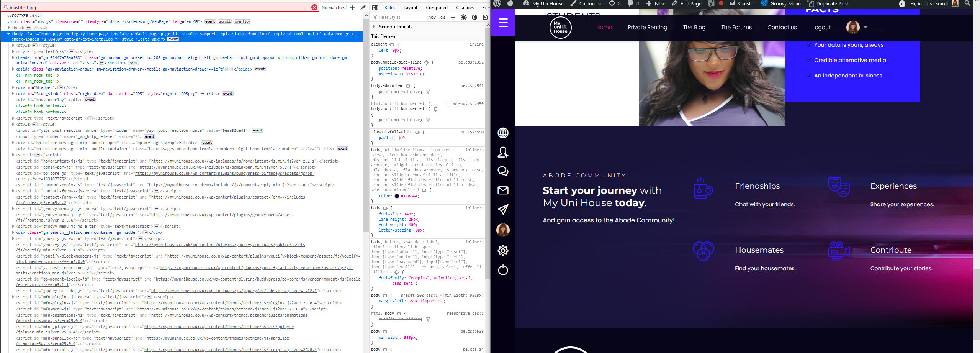This screenshot has width=980, height=353.
Task: Click the add-user icon in sidebar
Action: click(503, 152)
